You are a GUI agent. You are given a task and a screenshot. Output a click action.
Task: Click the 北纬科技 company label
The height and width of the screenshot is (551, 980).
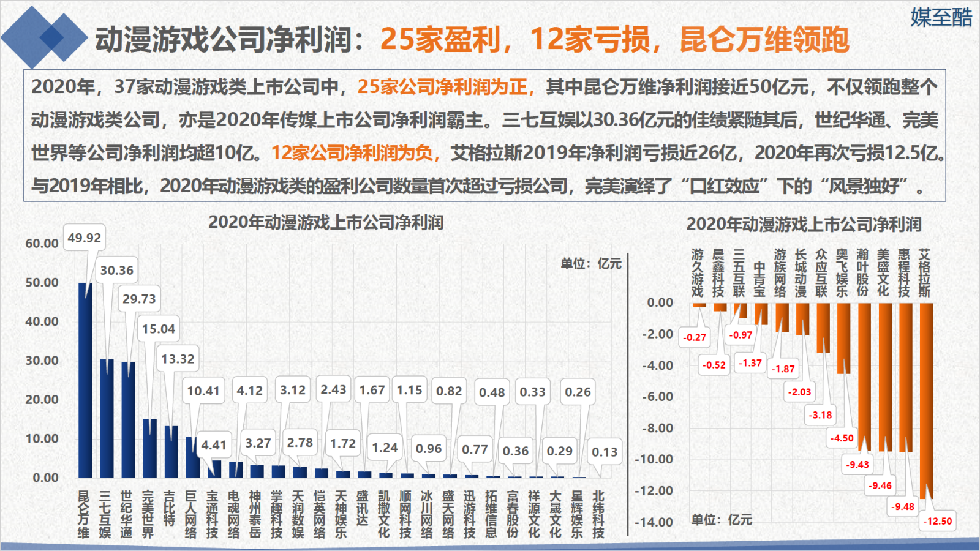point(598,514)
